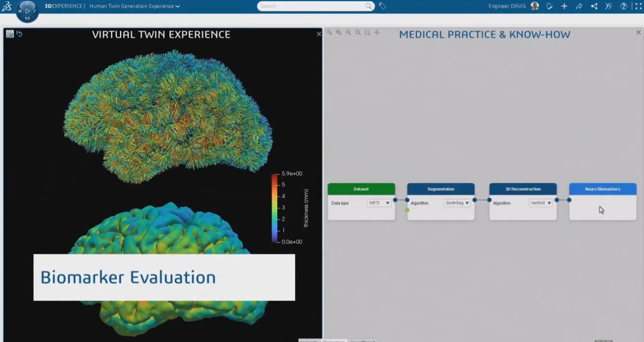The height and width of the screenshot is (342, 644).
Task: Click the first zoom-out magnifier icon
Action: [x=330, y=32]
